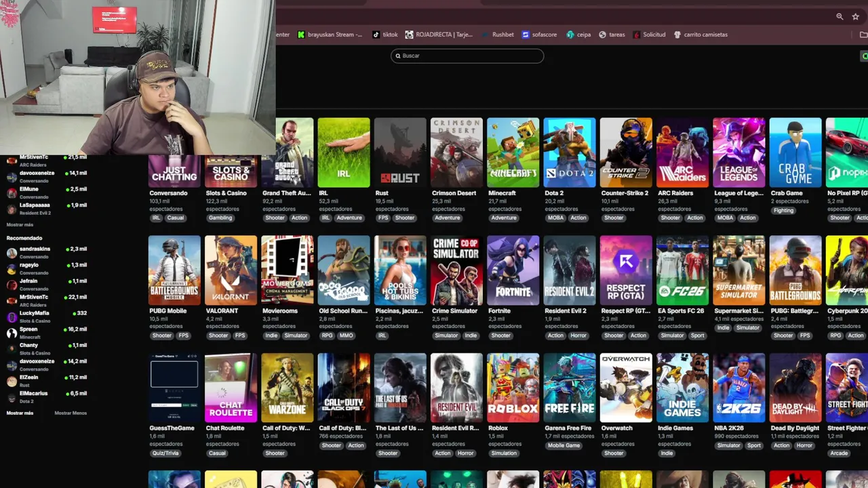Open ElZeein channel avatar
The width and height of the screenshot is (868, 488).
pos(12,381)
